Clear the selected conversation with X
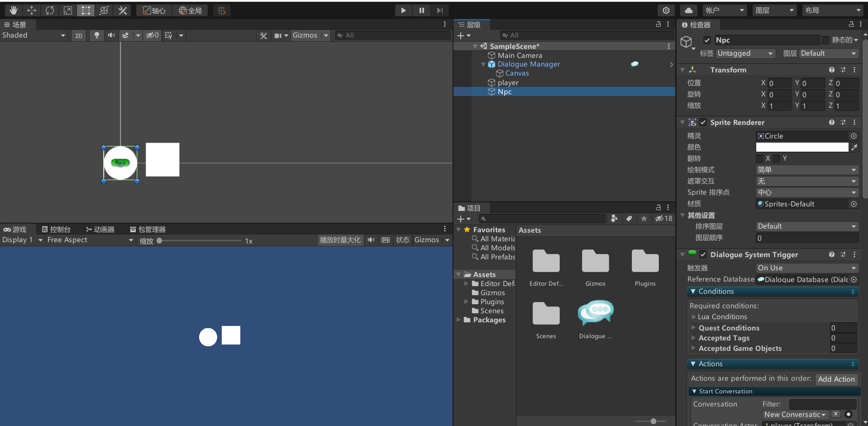 point(836,414)
